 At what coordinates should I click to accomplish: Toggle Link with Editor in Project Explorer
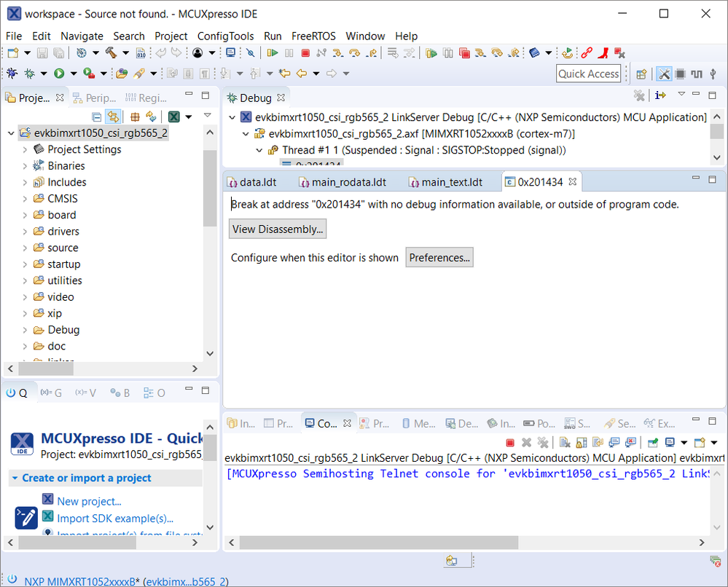click(113, 117)
